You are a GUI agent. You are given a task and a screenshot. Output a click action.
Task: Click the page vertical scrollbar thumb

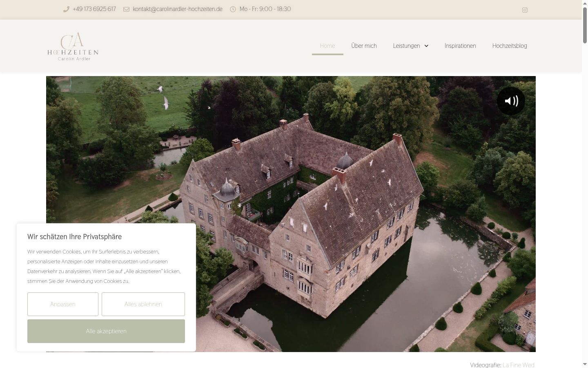pos(585,25)
